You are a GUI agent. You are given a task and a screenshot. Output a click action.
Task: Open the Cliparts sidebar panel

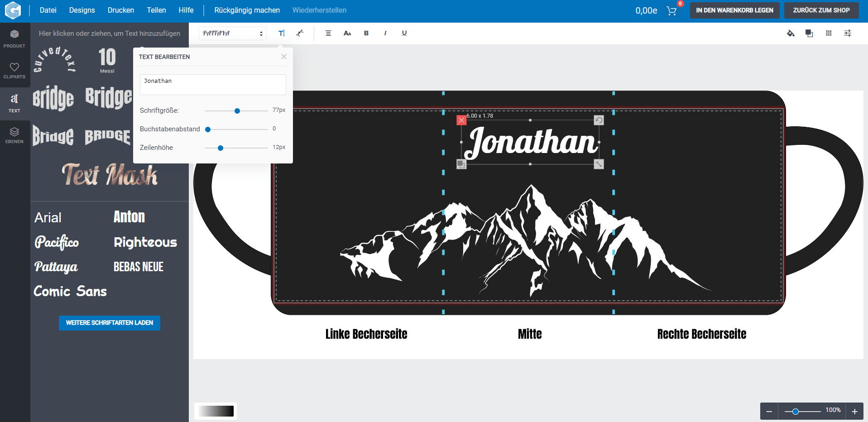pyautogui.click(x=14, y=71)
